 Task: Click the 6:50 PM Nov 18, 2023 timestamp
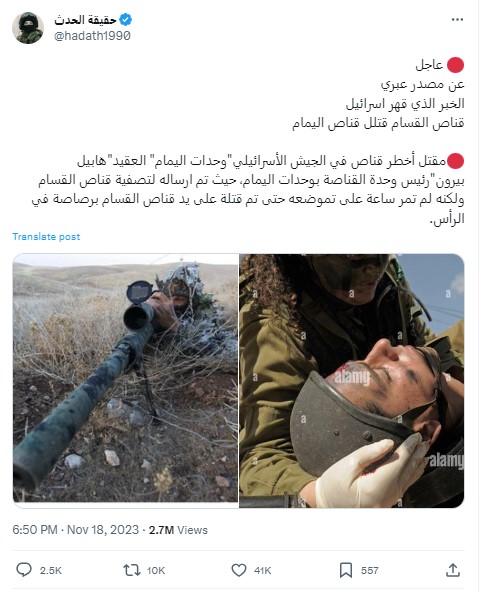[x=75, y=530]
